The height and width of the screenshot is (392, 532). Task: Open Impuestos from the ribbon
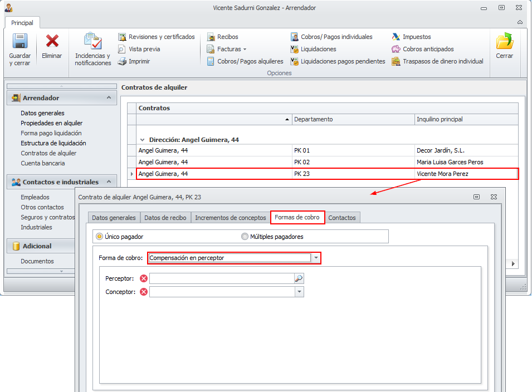click(x=396, y=37)
